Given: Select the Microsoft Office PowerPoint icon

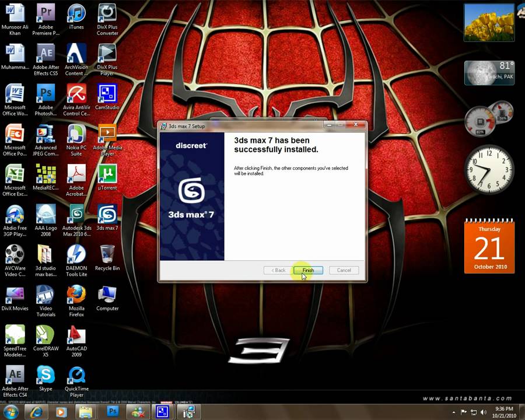Looking at the screenshot, I should [15, 140].
